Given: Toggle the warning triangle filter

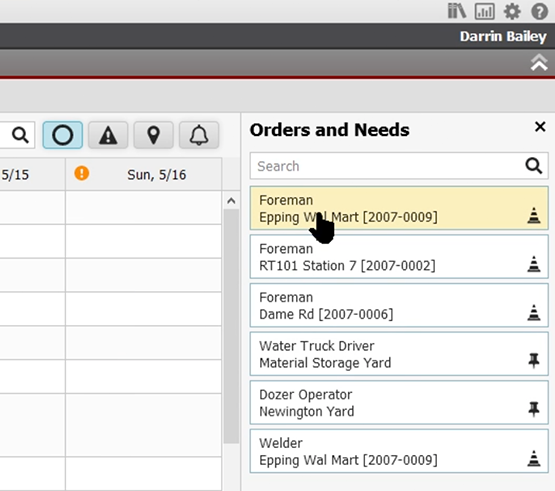Looking at the screenshot, I should (108, 135).
